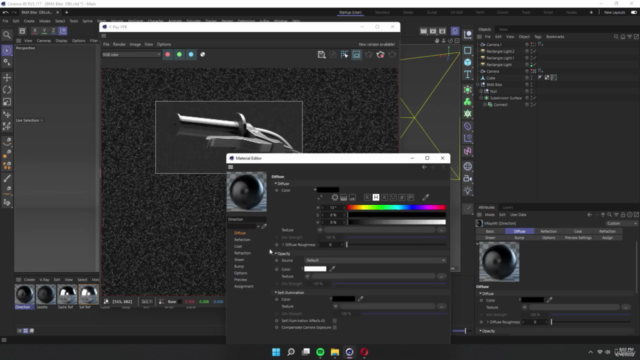Click the Rectangle spline tool icon
The width and height of the screenshot is (640, 360).
pos(468,50)
